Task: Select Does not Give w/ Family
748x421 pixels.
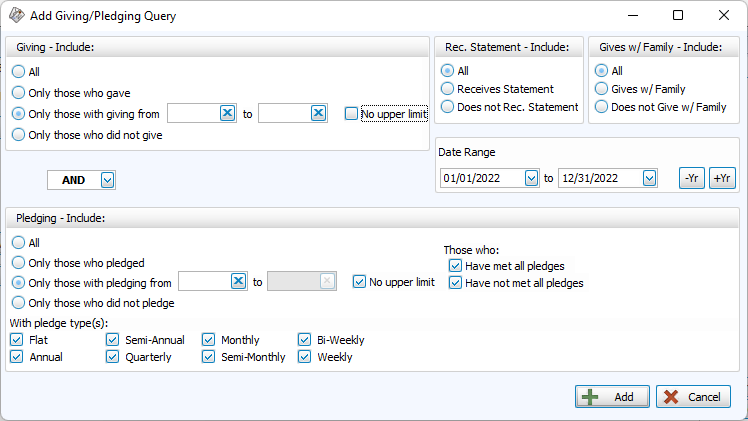Action: coord(601,107)
